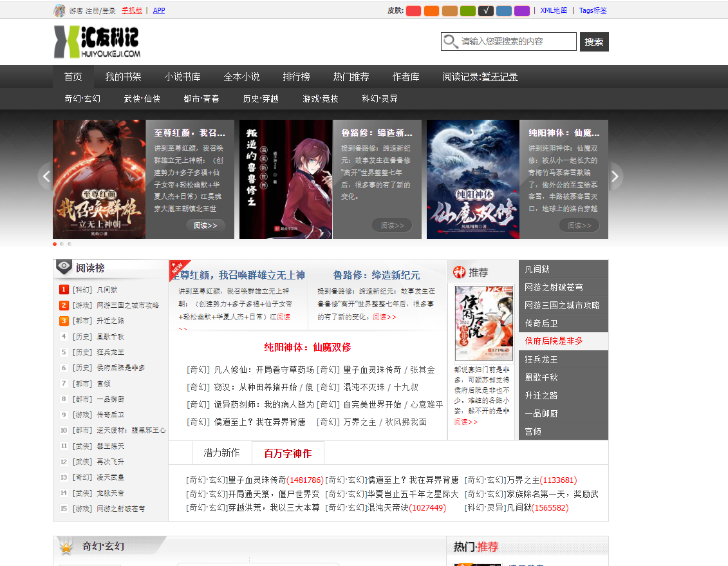Open the 排行榜 navigation menu item
Screen dimensions: 728x566
tap(296, 77)
